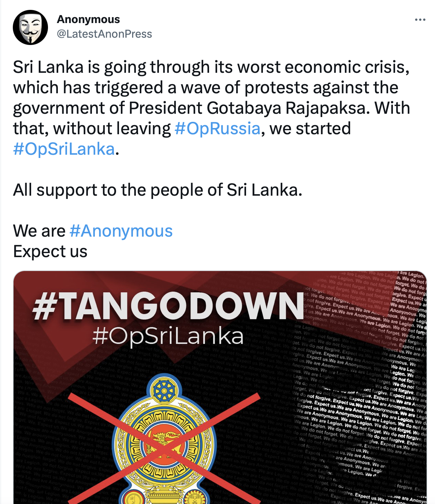Open the three-dot more options menu

pos(420,20)
